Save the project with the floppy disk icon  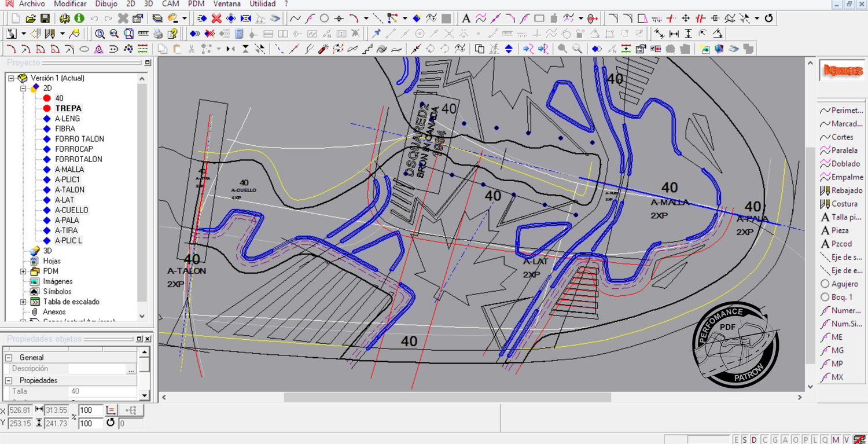pos(45,19)
